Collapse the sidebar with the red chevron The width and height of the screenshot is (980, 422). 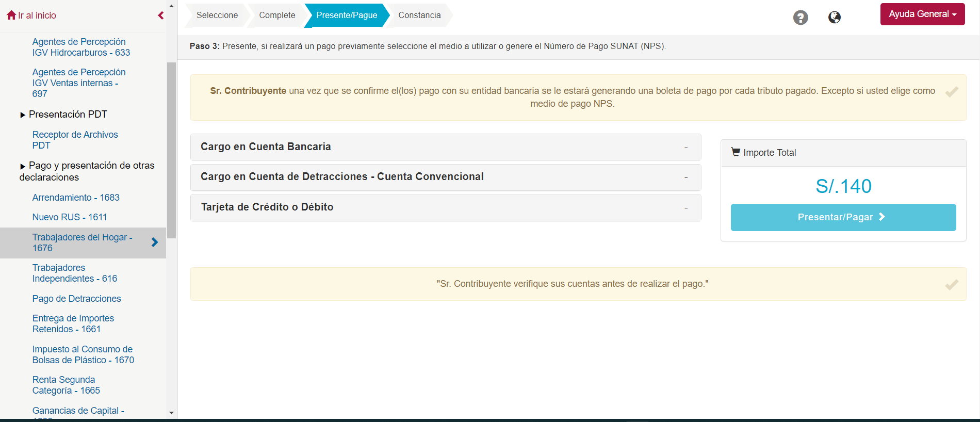161,15
